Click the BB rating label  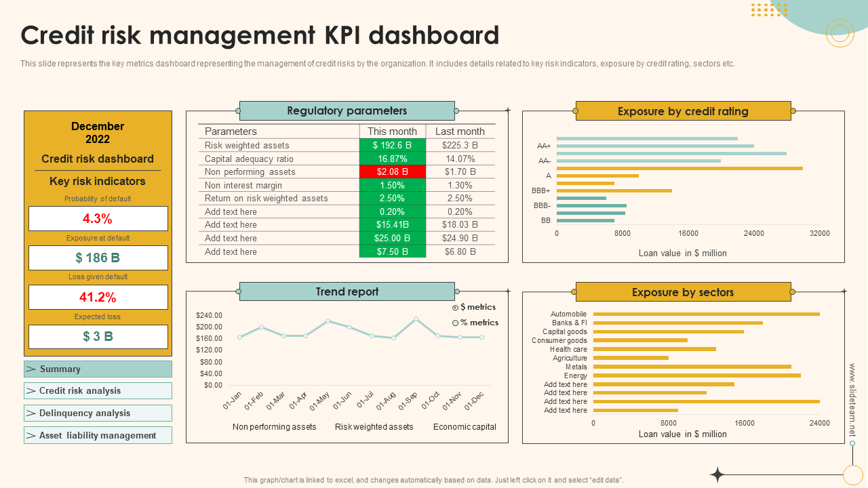coord(546,220)
